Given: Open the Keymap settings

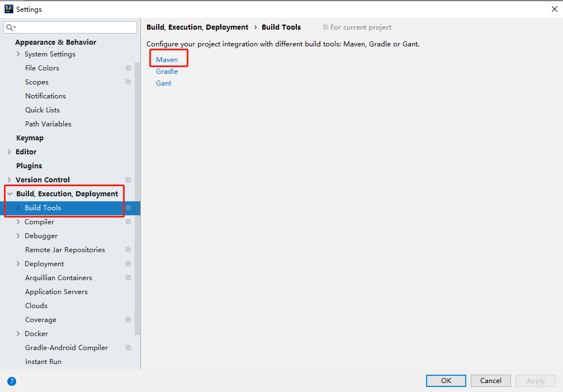Looking at the screenshot, I should (30, 138).
